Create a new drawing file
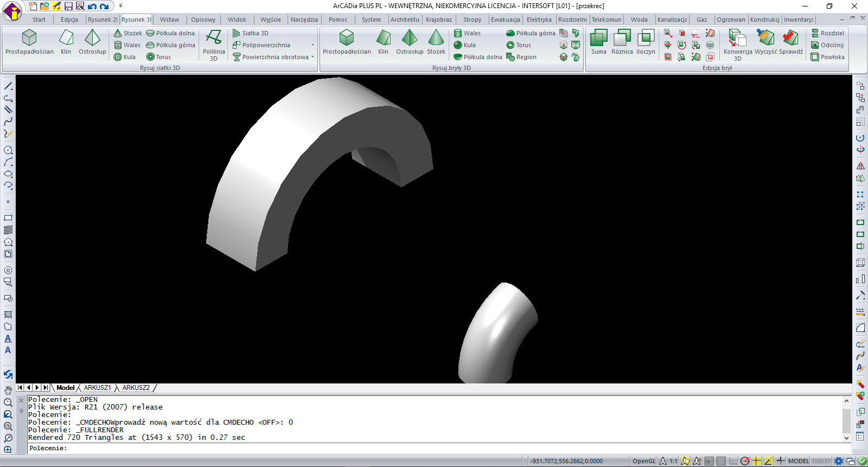This screenshot has height=467, width=868. (x=33, y=6)
